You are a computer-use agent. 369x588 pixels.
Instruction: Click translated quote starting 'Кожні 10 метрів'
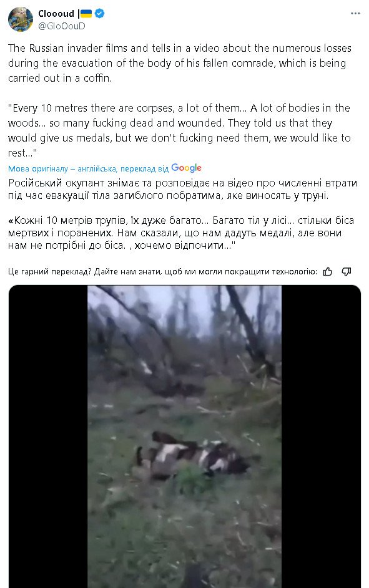[181, 233]
